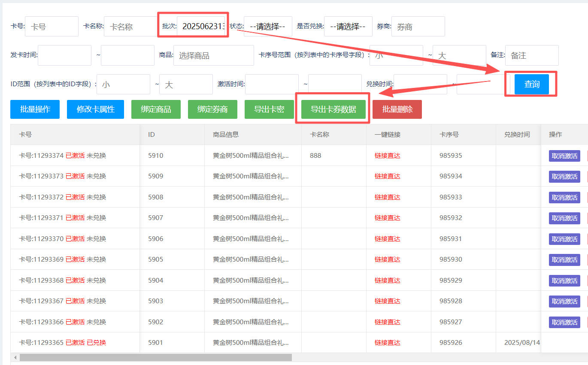This screenshot has width=588, height=365.
Task: Open the 商品 选择商品 selector
Action: click(213, 55)
